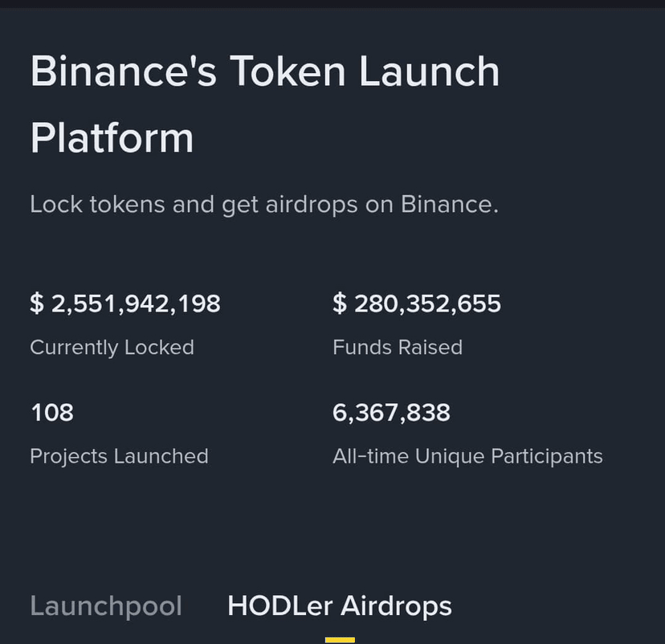Click the dollar sign before 2,551,942,198
Image resolution: width=665 pixels, height=644 pixels.
pos(37,304)
